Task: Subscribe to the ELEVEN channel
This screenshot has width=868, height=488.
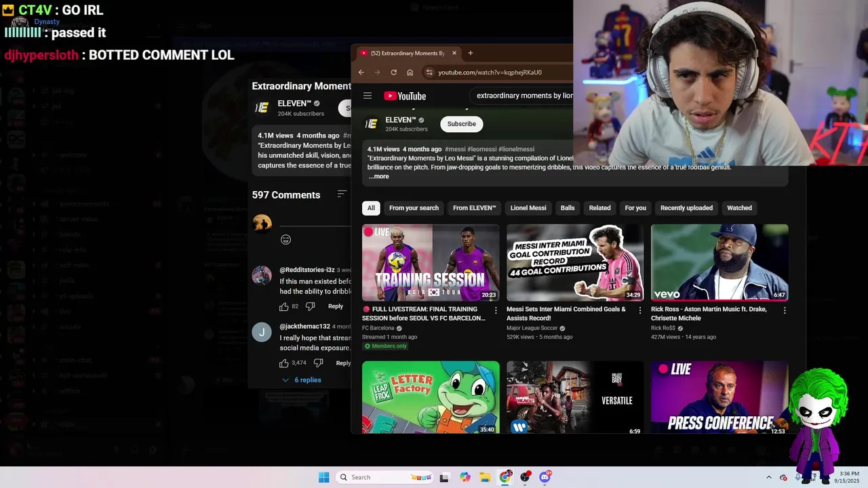Action: [x=461, y=124]
